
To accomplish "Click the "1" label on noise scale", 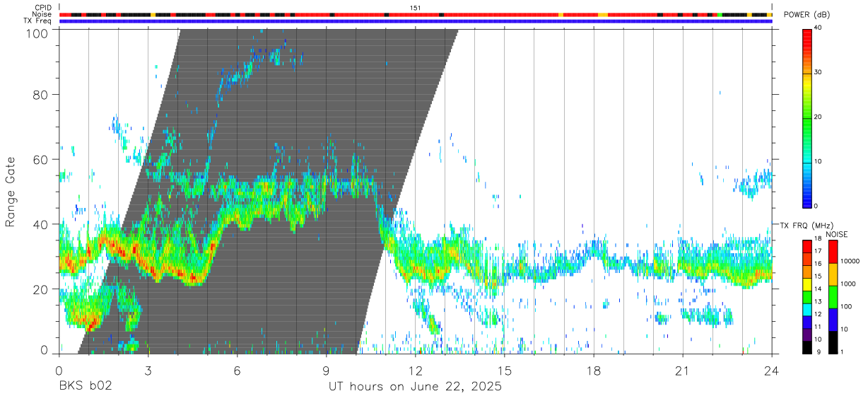I will [843, 351].
